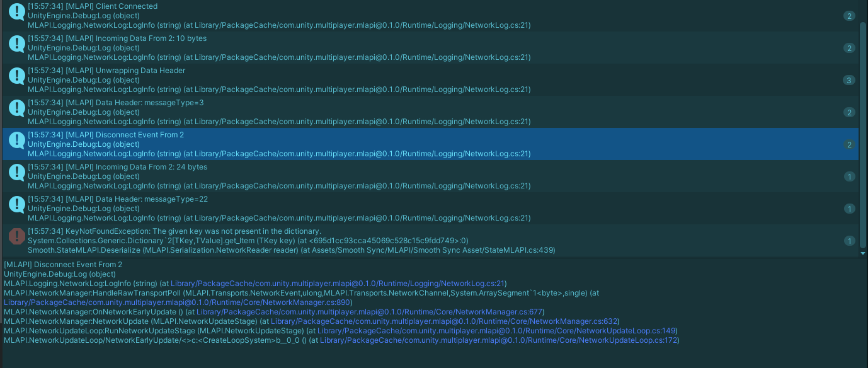
Task: Click the red error icon on the KeyNotFoundException entry
Action: click(x=16, y=236)
